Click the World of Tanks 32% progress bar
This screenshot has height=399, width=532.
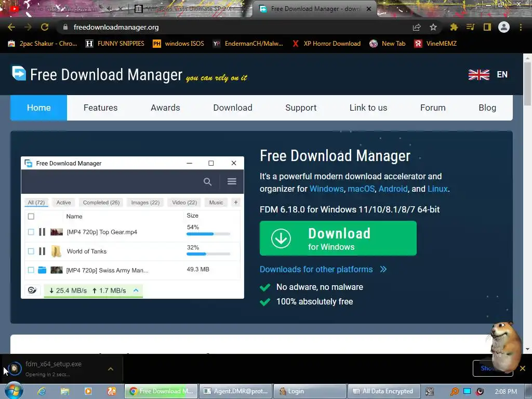208,254
